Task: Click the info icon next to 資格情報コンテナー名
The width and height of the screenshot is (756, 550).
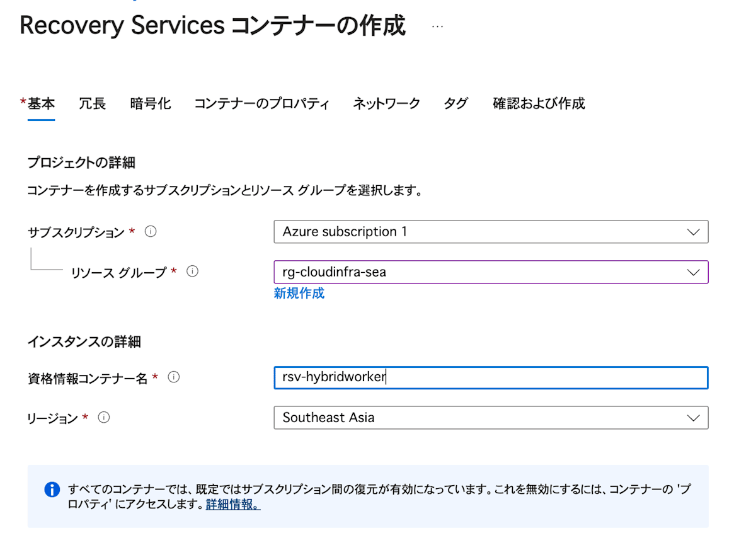Action: 174,377
